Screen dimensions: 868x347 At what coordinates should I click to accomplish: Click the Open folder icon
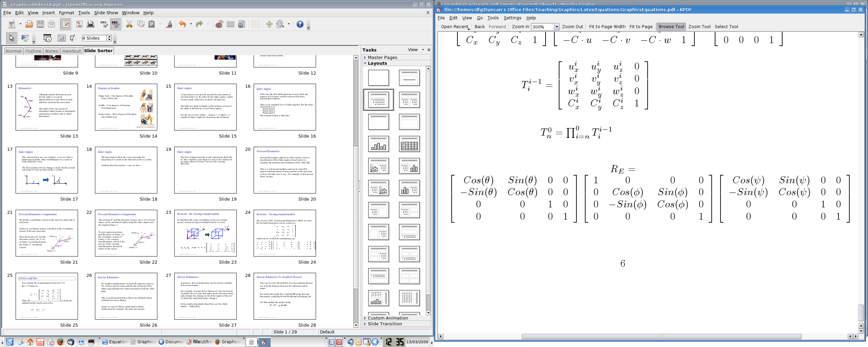pos(29,24)
